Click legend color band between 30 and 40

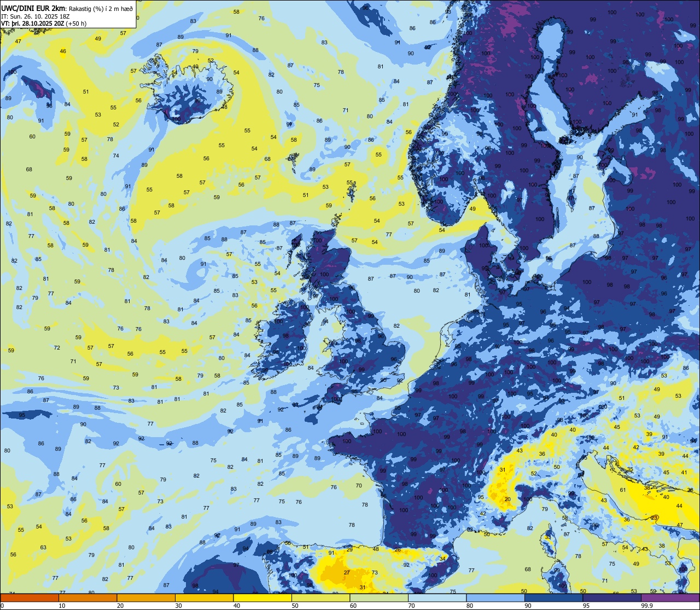coord(204,597)
